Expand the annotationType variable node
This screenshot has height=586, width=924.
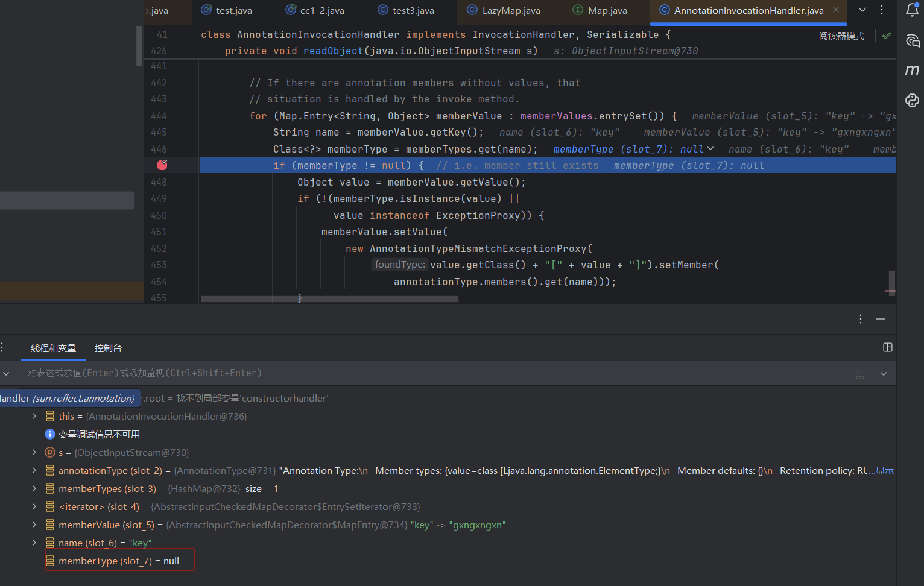click(x=34, y=470)
